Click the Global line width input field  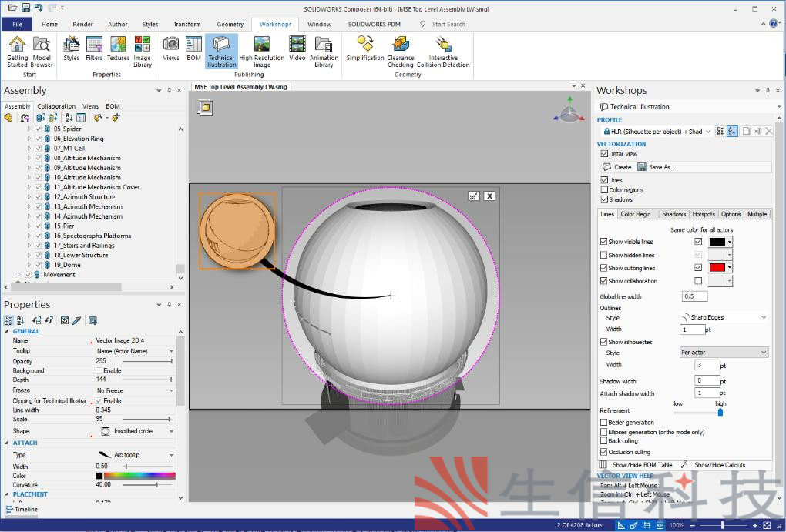(x=695, y=296)
